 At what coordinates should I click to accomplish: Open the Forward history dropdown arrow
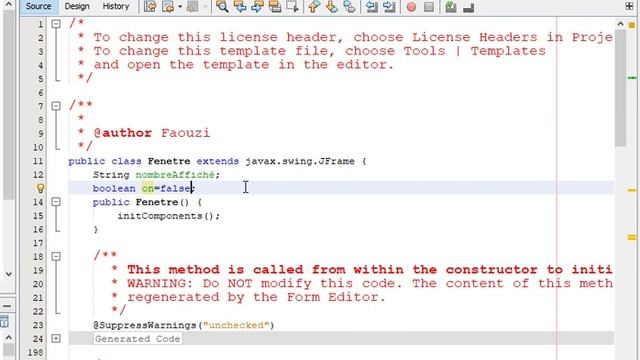coord(205,7)
